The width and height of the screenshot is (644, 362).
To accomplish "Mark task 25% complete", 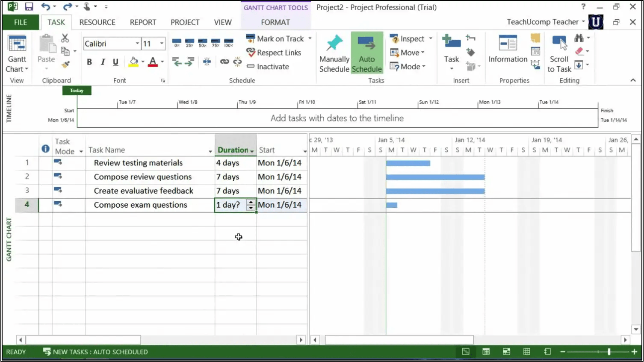I will 190,43.
